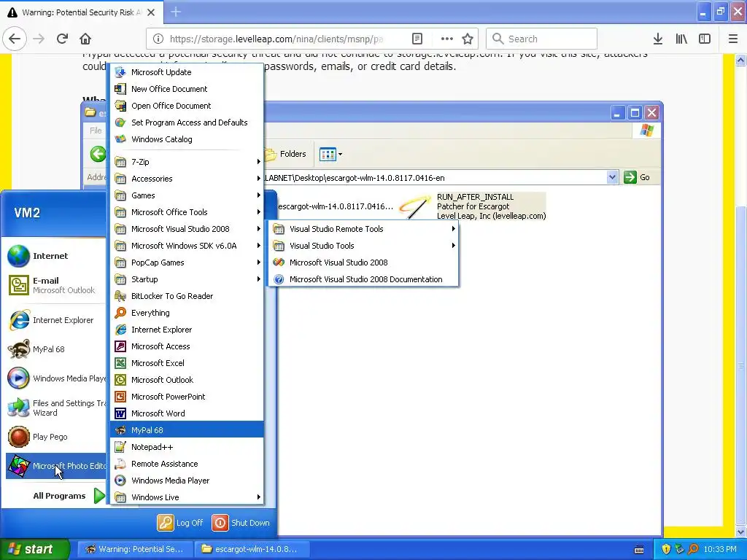This screenshot has height=560, width=747.
Task: Open Microsoft Visual Studio 2008 Documentation
Action: click(363, 279)
